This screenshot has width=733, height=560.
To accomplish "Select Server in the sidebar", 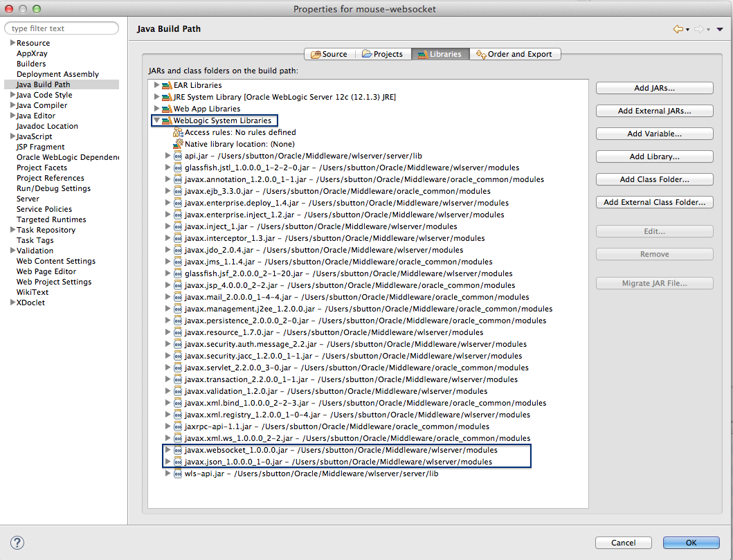I will tap(28, 199).
